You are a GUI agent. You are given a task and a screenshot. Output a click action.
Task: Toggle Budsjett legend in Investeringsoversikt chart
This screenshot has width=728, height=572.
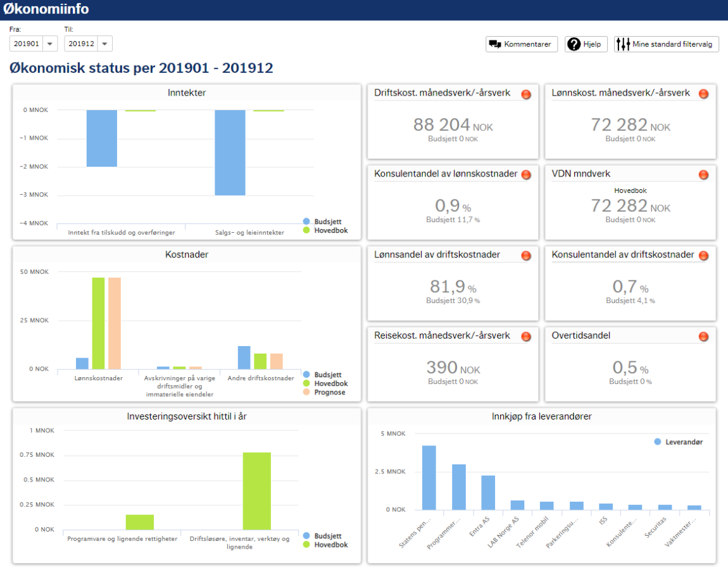click(x=323, y=536)
